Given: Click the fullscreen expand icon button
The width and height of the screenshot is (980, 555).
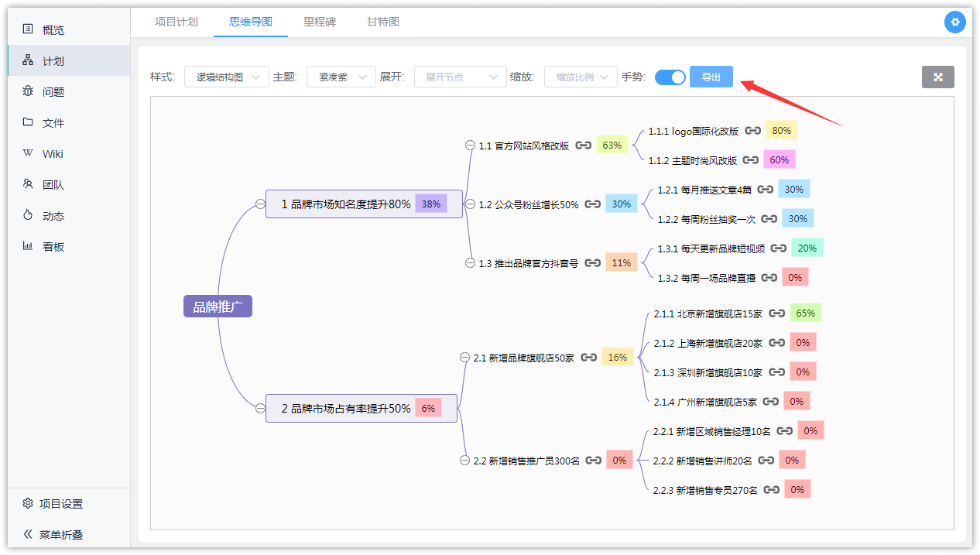Looking at the screenshot, I should (x=938, y=77).
